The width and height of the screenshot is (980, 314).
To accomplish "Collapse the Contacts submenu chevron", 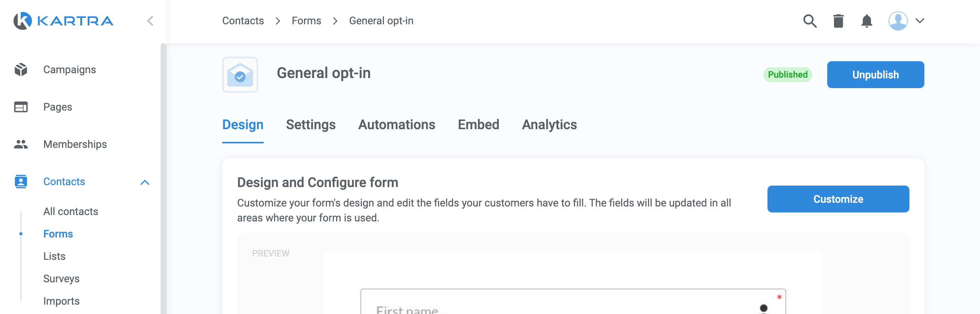I will tap(145, 183).
